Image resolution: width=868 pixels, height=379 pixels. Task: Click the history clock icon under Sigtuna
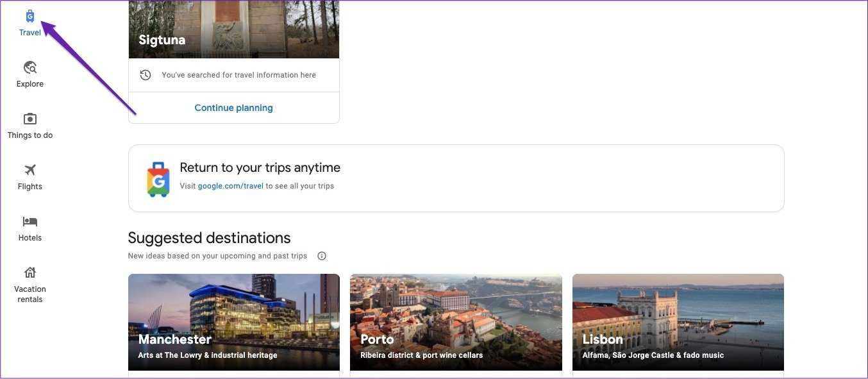(146, 75)
